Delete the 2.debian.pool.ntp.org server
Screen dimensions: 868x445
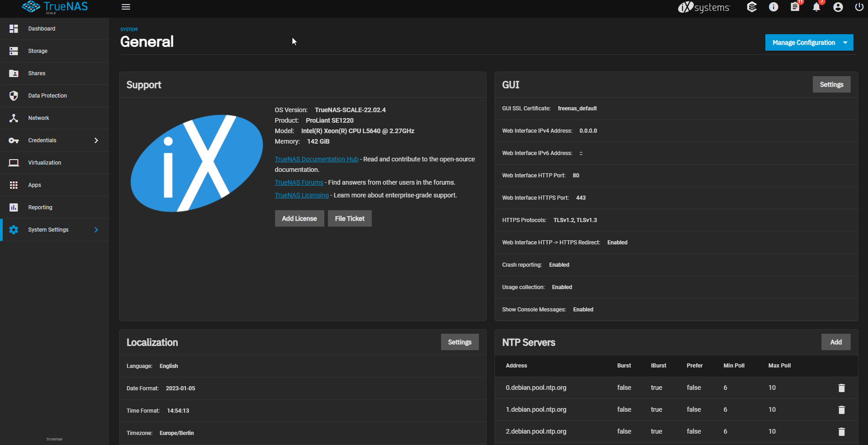842,432
